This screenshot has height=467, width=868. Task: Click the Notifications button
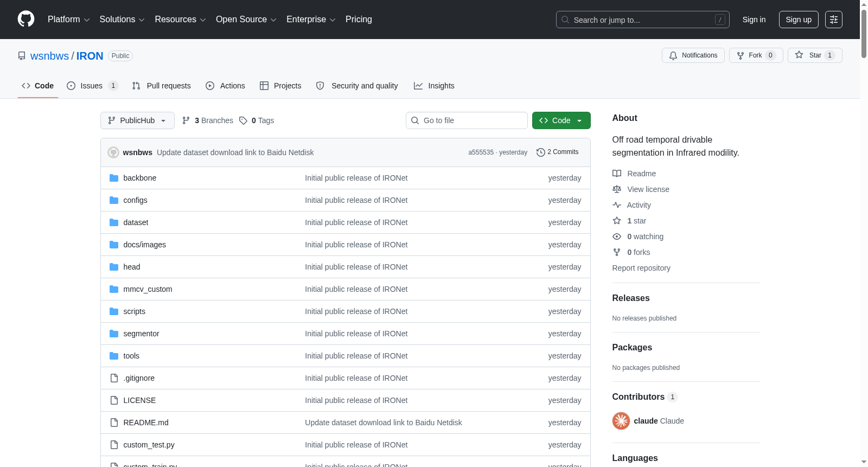693,55
